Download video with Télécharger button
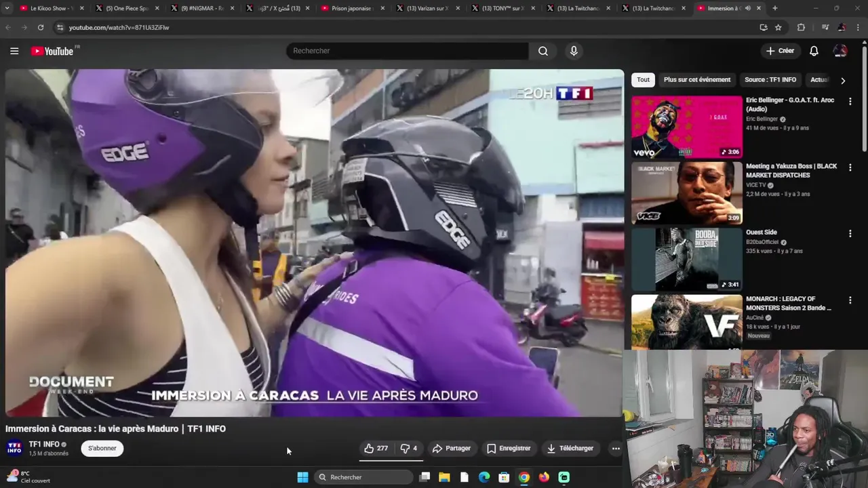Viewport: 868px width, 488px height. point(570,448)
